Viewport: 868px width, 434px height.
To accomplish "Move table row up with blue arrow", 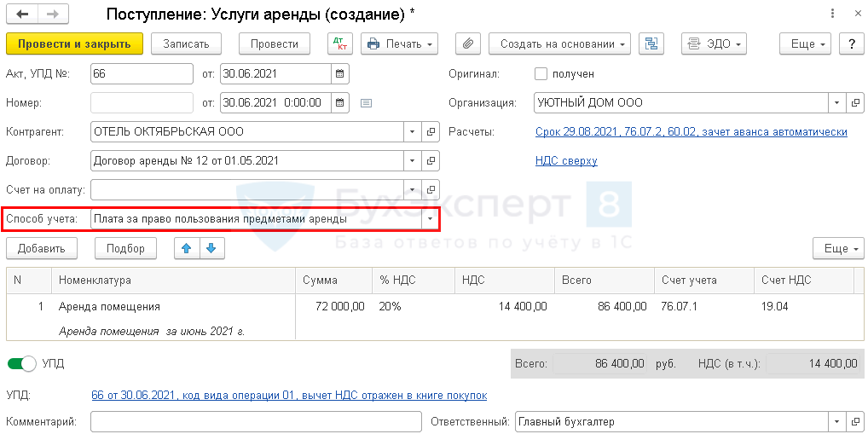I will (x=187, y=249).
